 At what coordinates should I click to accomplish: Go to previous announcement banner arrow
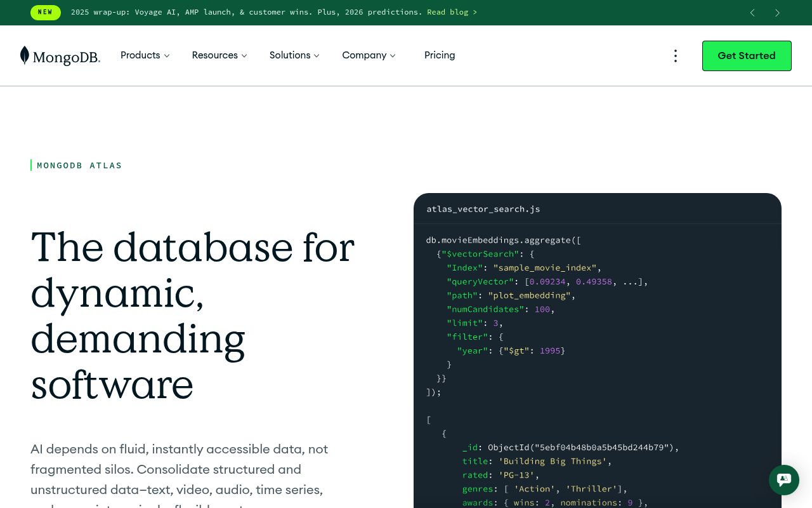(x=752, y=13)
